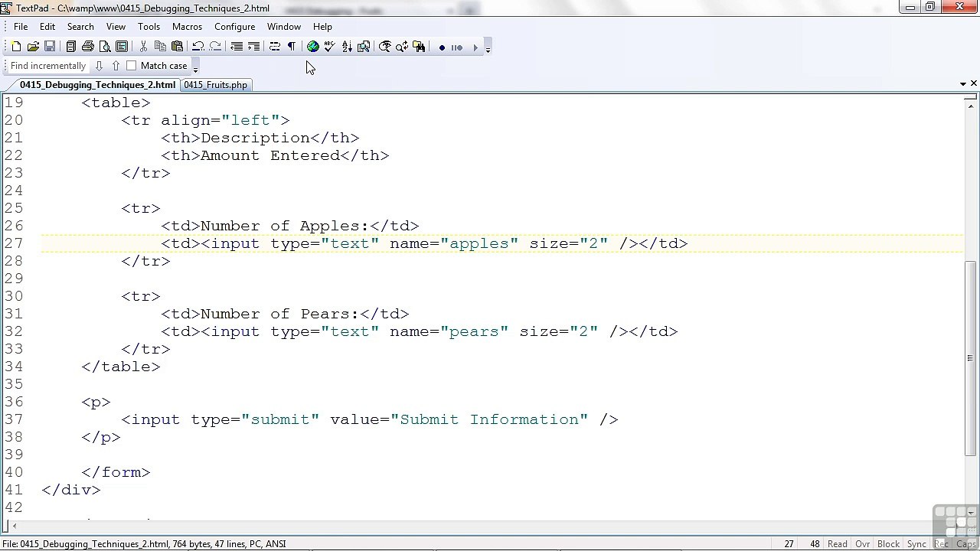Expand the Find toolbar options arrow
The image size is (980, 551).
point(195,67)
